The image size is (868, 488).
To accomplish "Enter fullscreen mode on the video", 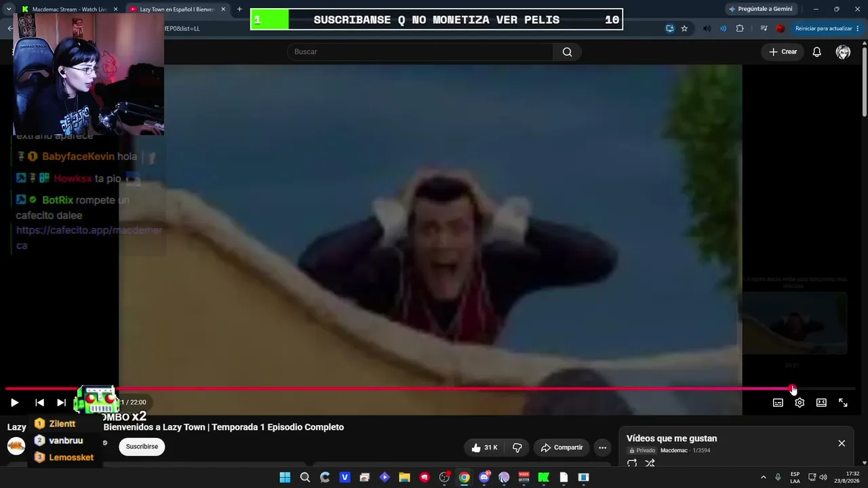I will 843,403.
